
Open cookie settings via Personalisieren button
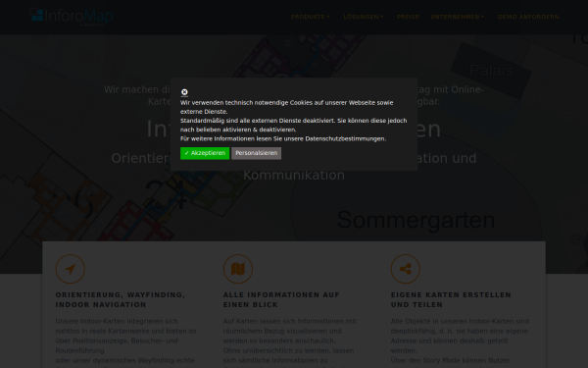pos(256,153)
